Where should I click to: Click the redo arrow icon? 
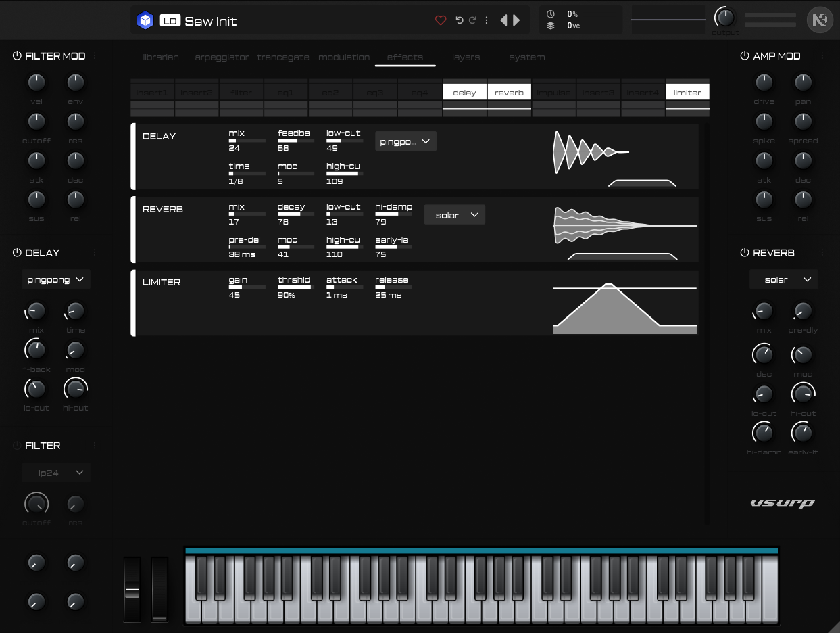pos(473,20)
